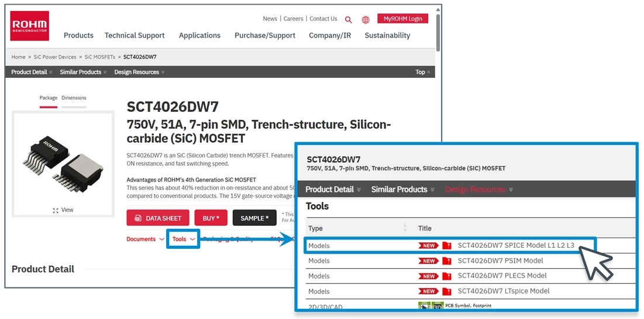Open the Contact Us link
Viewport: 644px width, 319px height.
pyautogui.click(x=323, y=19)
